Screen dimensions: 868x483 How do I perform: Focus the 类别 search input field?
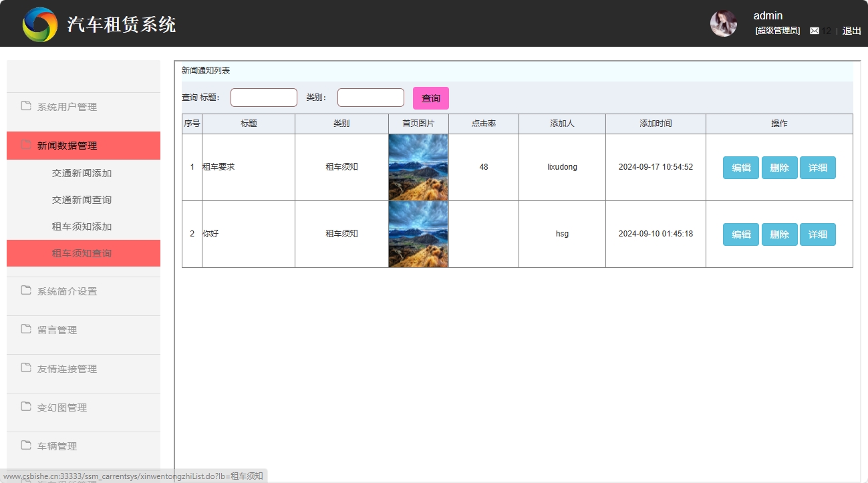click(371, 98)
